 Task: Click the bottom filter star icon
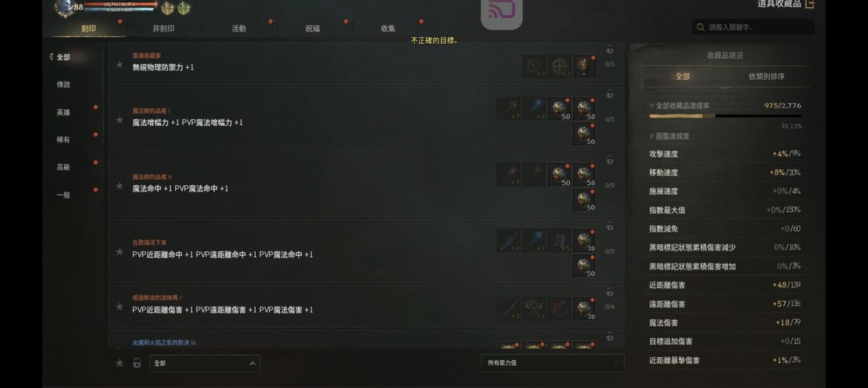(x=119, y=363)
